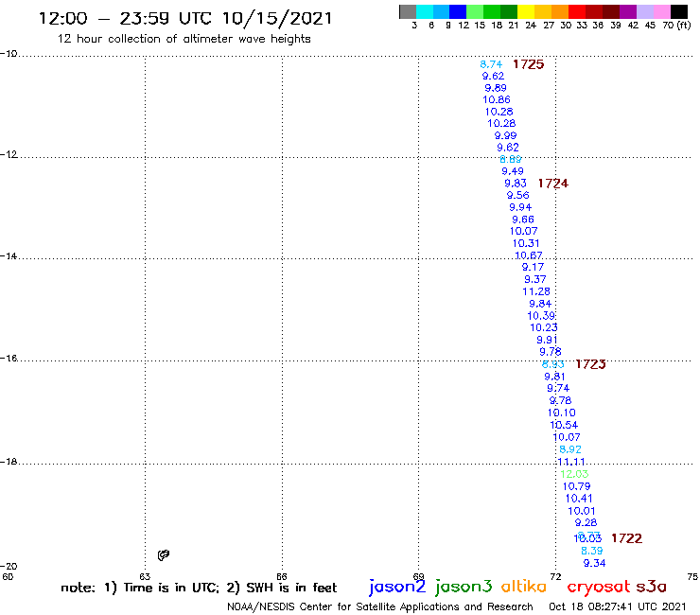
Task: Click the light blue value '8.92'
Action: coord(570,449)
